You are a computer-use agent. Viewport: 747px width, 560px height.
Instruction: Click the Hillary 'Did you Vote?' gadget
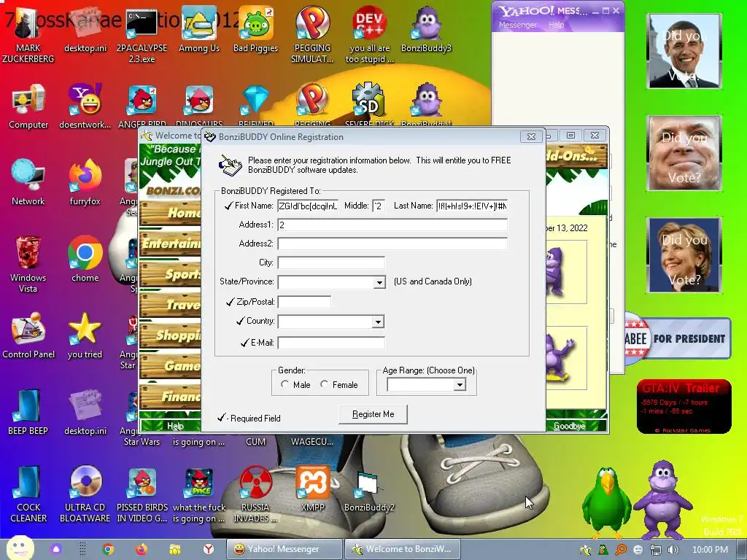pos(684,254)
